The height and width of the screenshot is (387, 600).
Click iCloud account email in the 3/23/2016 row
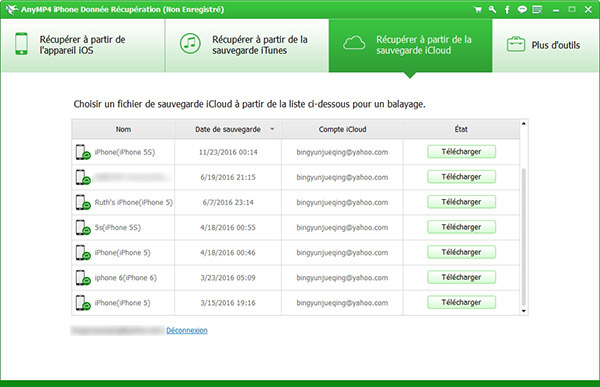coord(342,278)
